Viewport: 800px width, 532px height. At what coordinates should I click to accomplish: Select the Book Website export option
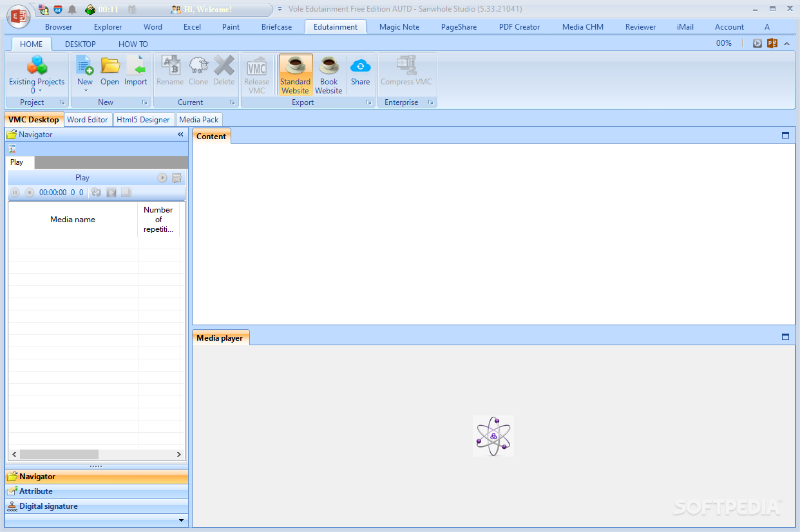[x=329, y=75]
